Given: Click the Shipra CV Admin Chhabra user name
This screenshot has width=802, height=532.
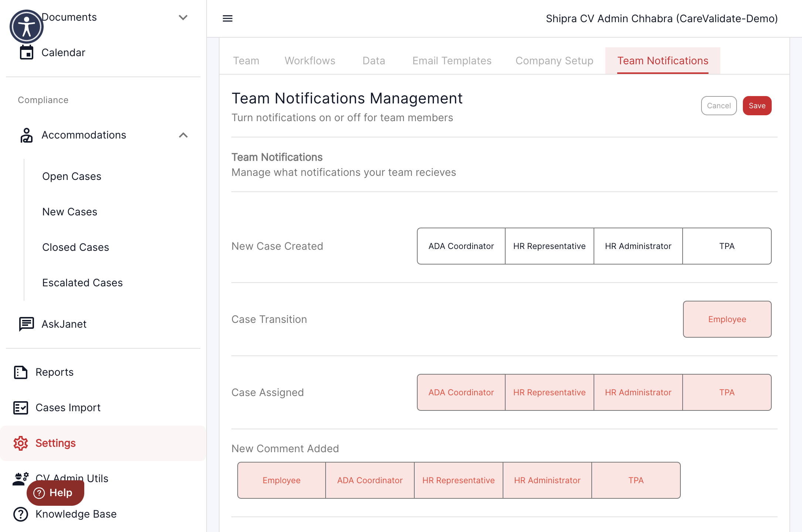Looking at the screenshot, I should [x=662, y=18].
